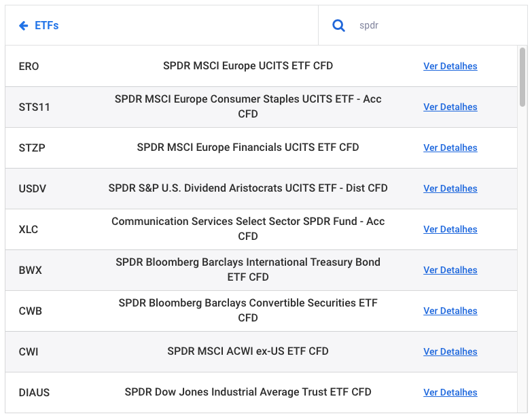Open Ver Detalhes for BWX

click(450, 270)
